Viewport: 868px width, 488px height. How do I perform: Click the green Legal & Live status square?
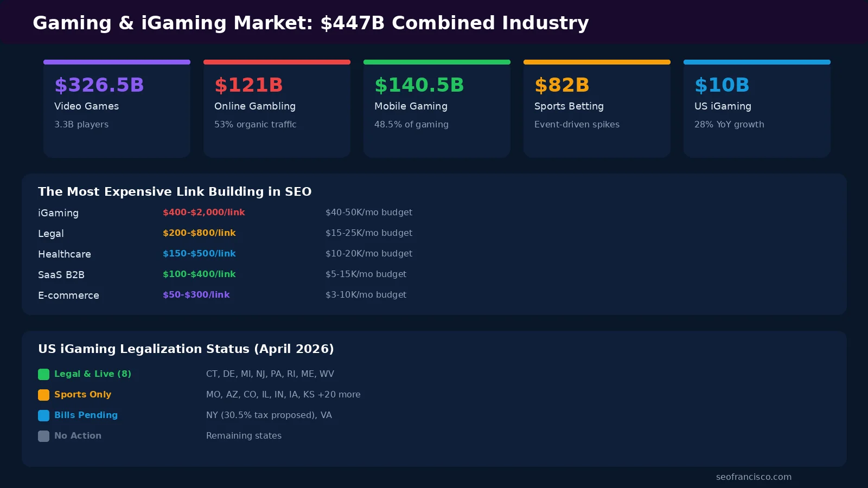point(43,374)
